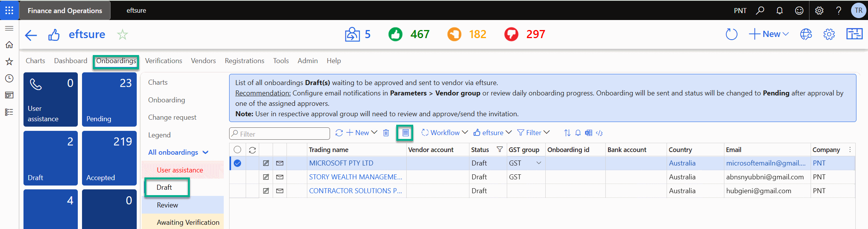
Task: Open Favorites star in left sidebar
Action: pyautogui.click(x=9, y=62)
